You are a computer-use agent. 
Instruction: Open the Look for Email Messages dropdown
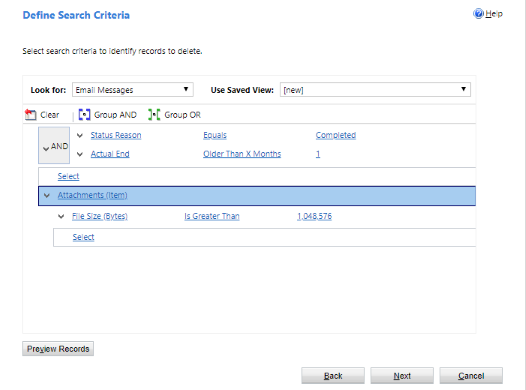coord(133,90)
